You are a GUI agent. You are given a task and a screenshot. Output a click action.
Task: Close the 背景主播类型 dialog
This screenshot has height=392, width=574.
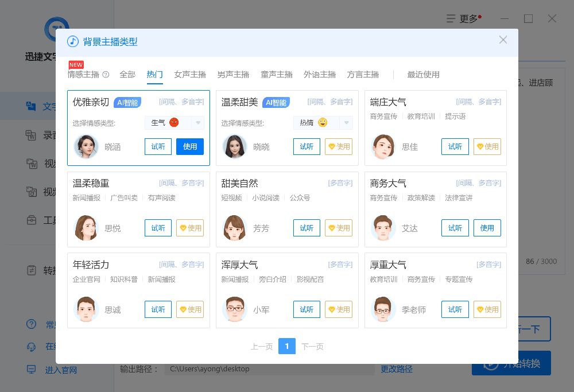coord(503,40)
